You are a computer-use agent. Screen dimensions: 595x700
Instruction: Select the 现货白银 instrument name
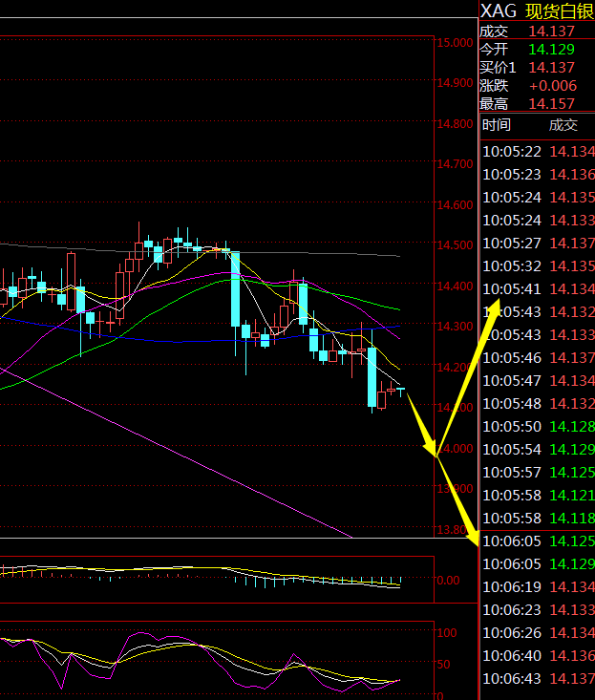pyautogui.click(x=560, y=11)
